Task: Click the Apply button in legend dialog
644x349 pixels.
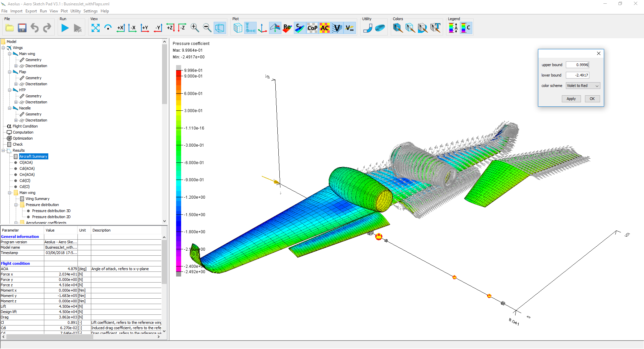Action: (571, 99)
